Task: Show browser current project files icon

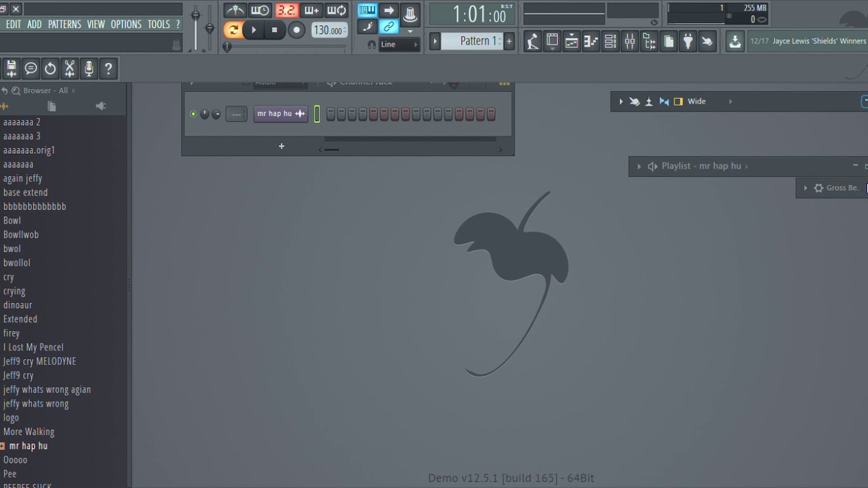Action: point(52,106)
